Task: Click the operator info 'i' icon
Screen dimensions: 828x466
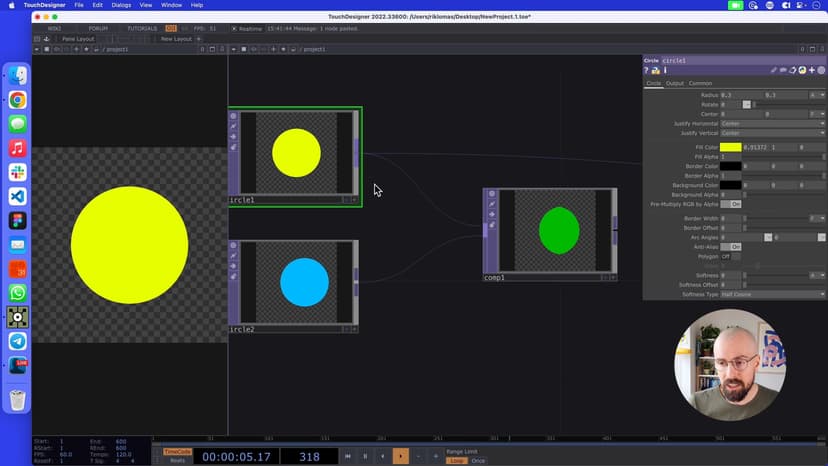Action: click(x=665, y=71)
